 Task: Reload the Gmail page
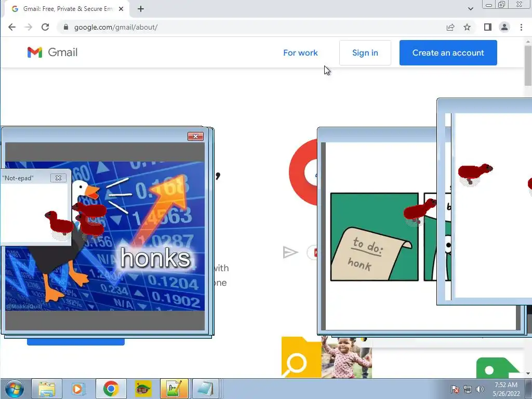(45, 27)
